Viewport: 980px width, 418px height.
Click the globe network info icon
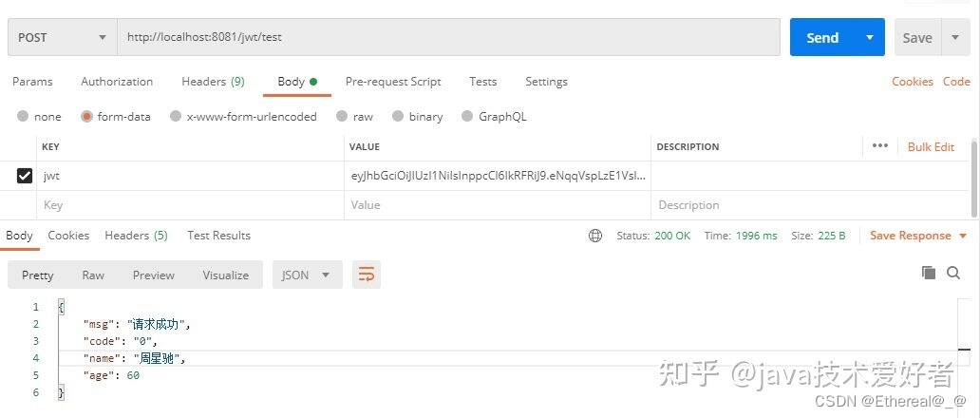tap(595, 236)
